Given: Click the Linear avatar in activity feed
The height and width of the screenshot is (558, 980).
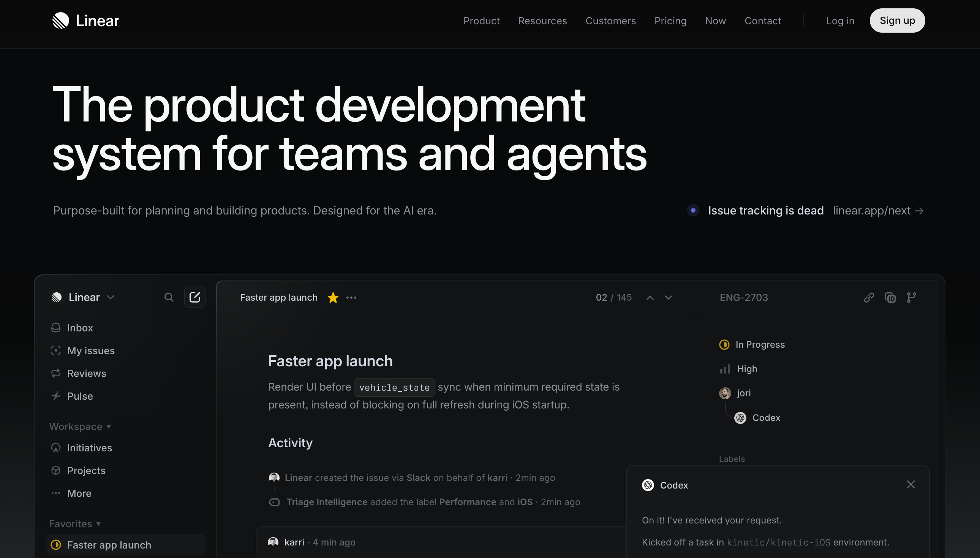Looking at the screenshot, I should [x=274, y=478].
